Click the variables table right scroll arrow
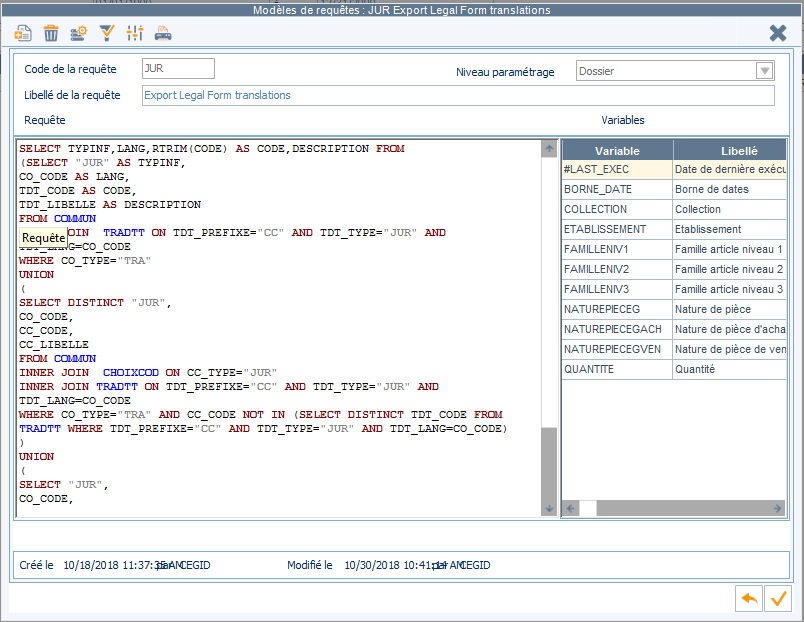 click(777, 508)
